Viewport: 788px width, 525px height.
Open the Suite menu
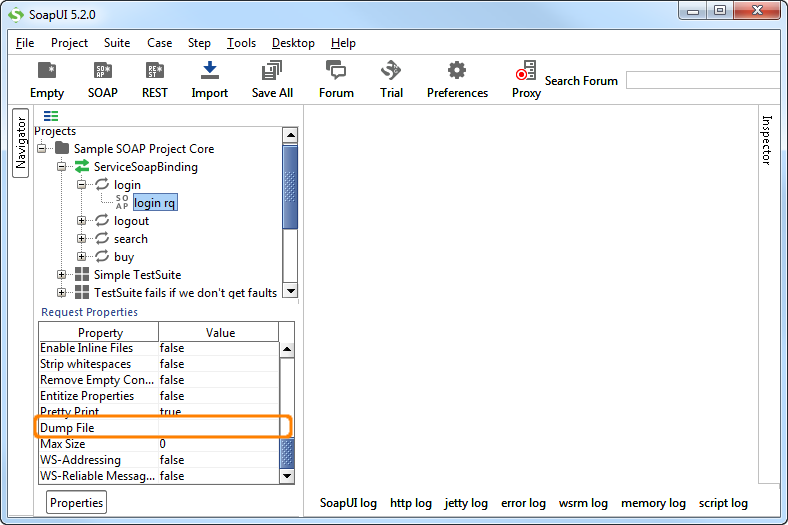(x=117, y=43)
